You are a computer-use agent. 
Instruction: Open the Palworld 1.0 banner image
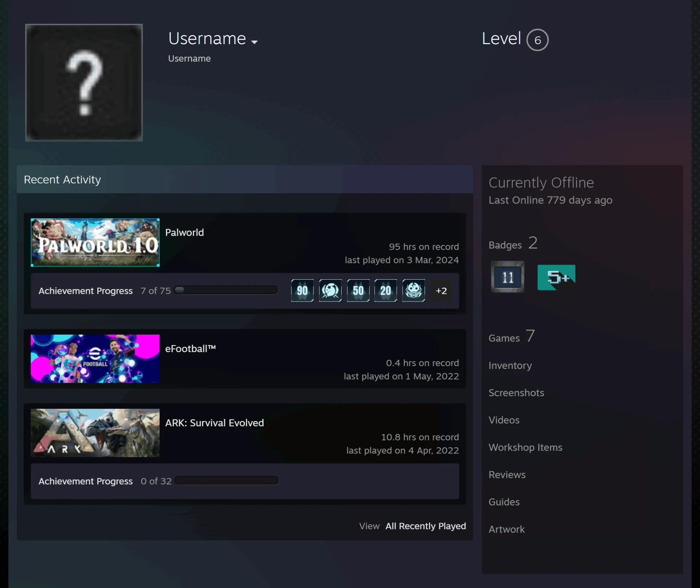click(x=95, y=242)
